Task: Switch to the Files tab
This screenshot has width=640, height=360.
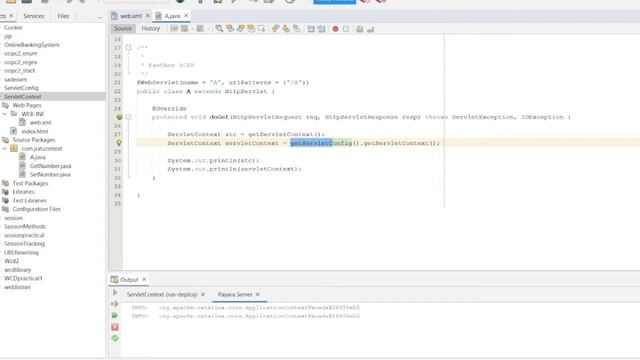Action: point(63,16)
